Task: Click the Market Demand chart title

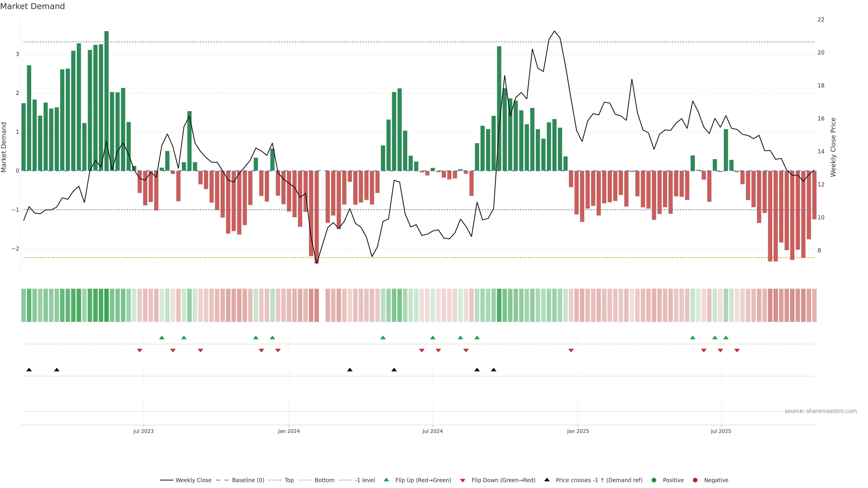Action: 32,6
